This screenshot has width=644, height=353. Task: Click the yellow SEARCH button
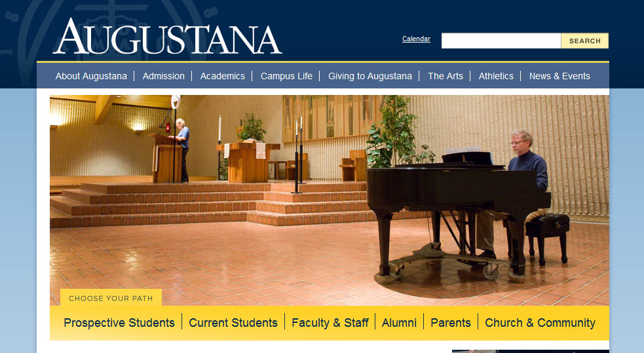click(x=585, y=41)
